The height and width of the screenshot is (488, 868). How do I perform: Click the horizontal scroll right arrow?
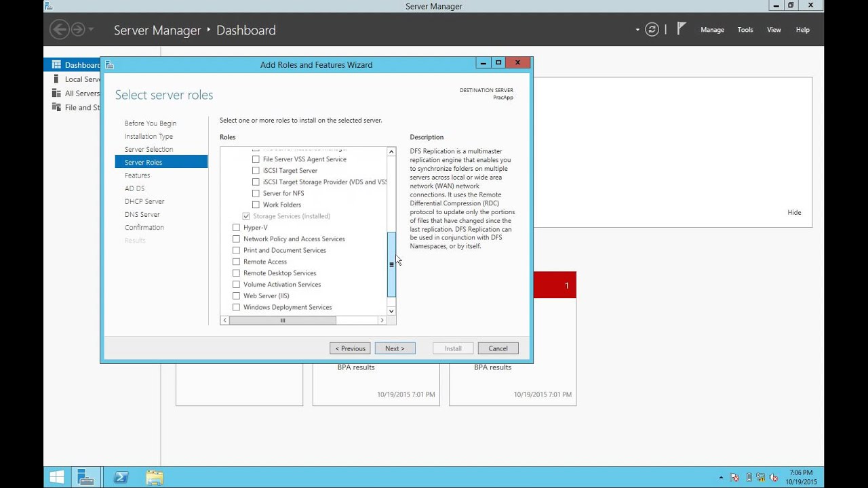tap(382, 320)
